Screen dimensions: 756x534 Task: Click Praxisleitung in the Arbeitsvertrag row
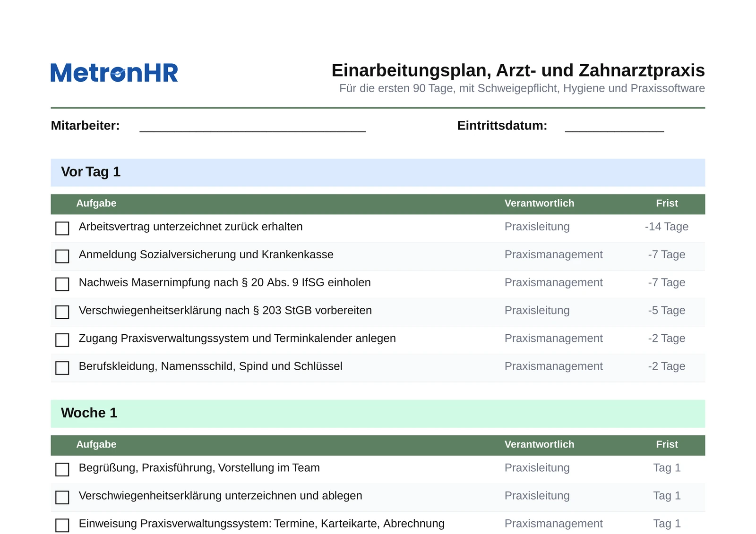(537, 227)
